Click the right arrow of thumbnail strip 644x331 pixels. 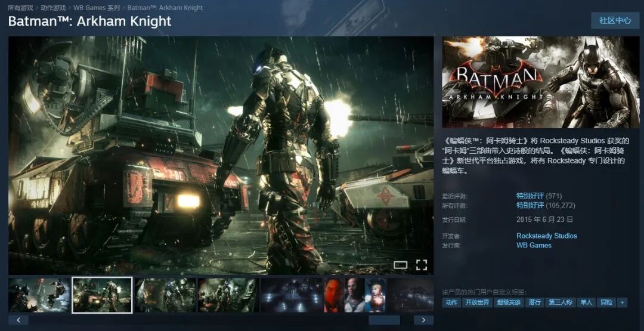pyautogui.click(x=423, y=320)
